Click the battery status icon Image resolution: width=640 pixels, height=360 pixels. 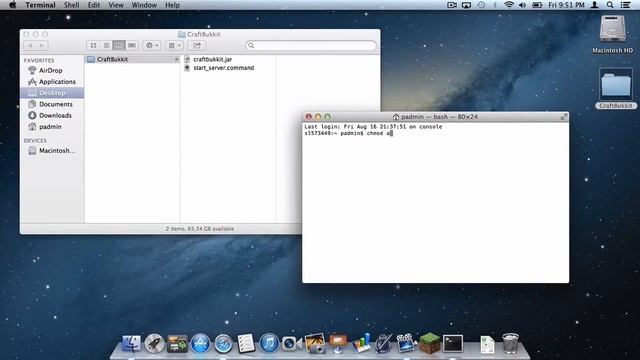point(537,5)
